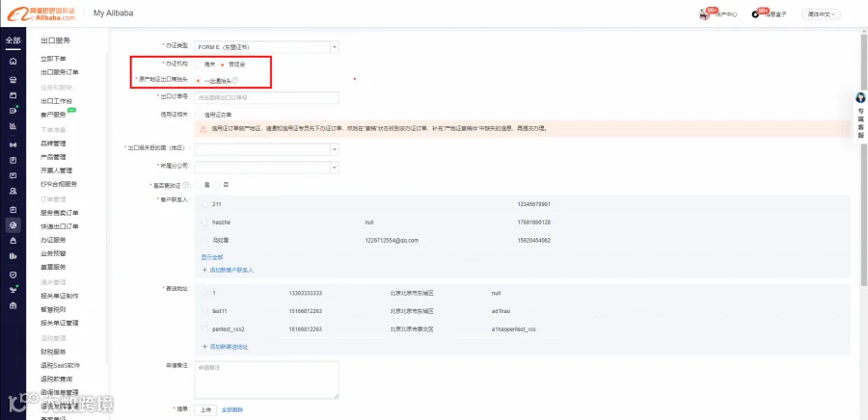Select radio for contact haozhe
This screenshot has height=420, width=868.
pos(204,223)
